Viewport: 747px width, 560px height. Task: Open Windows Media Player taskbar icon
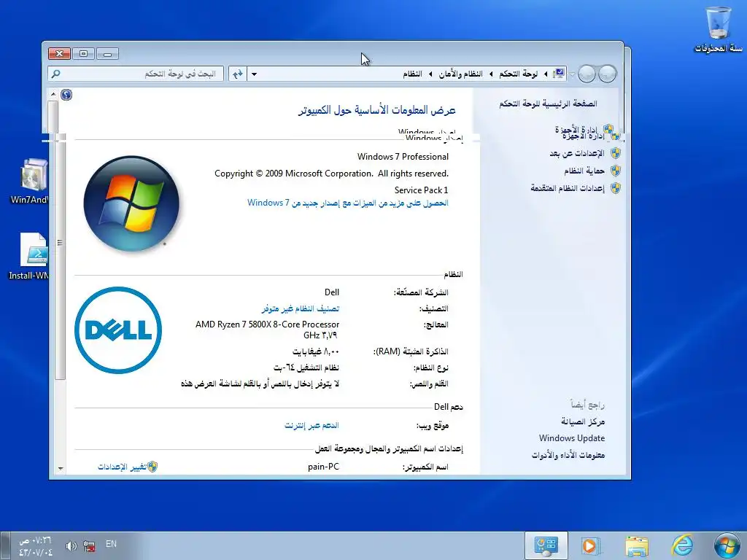[x=589, y=545]
